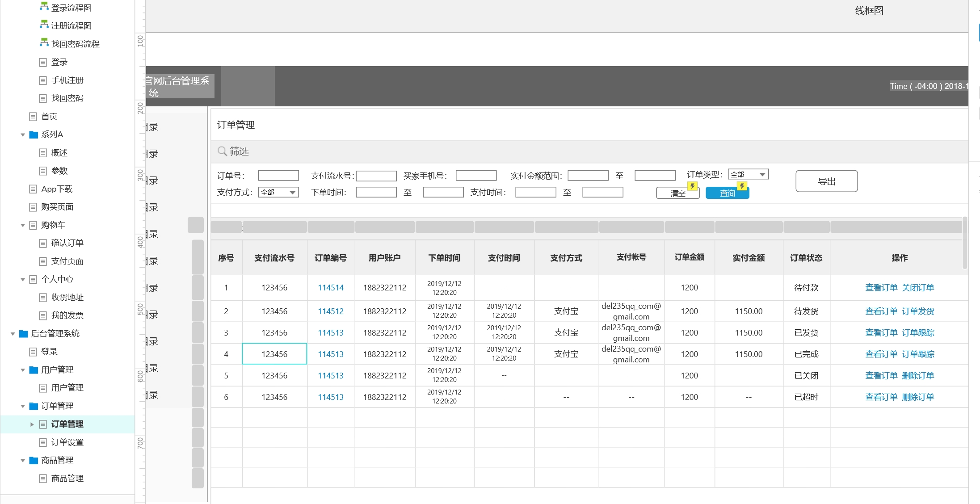Click 订单跟踪 in row 4
980x504 pixels.
point(918,354)
